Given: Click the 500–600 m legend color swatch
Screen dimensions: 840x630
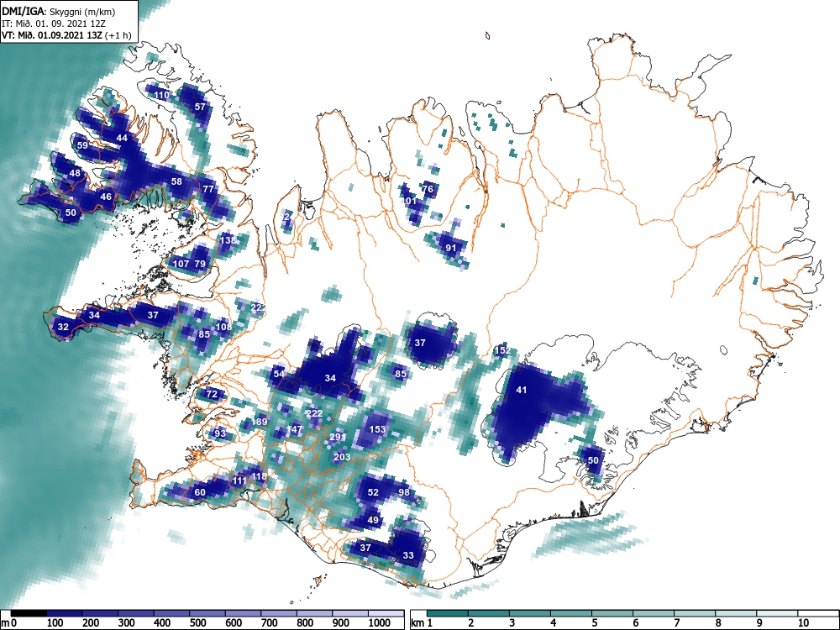Looking at the screenshot, I should click(x=207, y=613).
